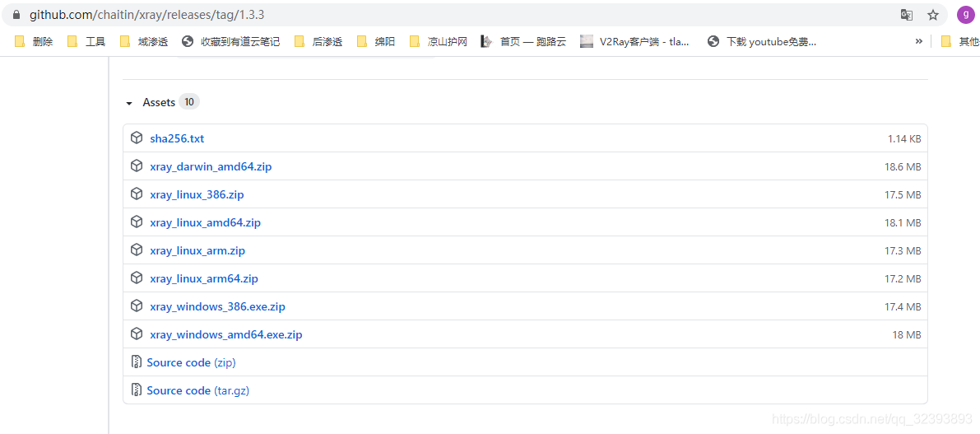Open the 凉山护网 bookmark folder
This screenshot has height=434, width=980.
pyautogui.click(x=438, y=41)
